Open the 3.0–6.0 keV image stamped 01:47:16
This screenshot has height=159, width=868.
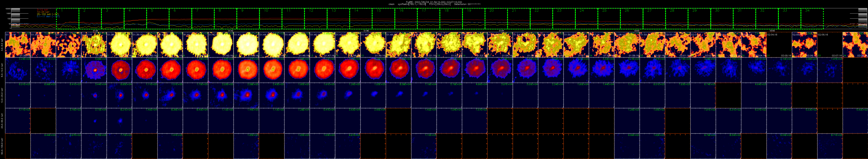click(x=348, y=45)
